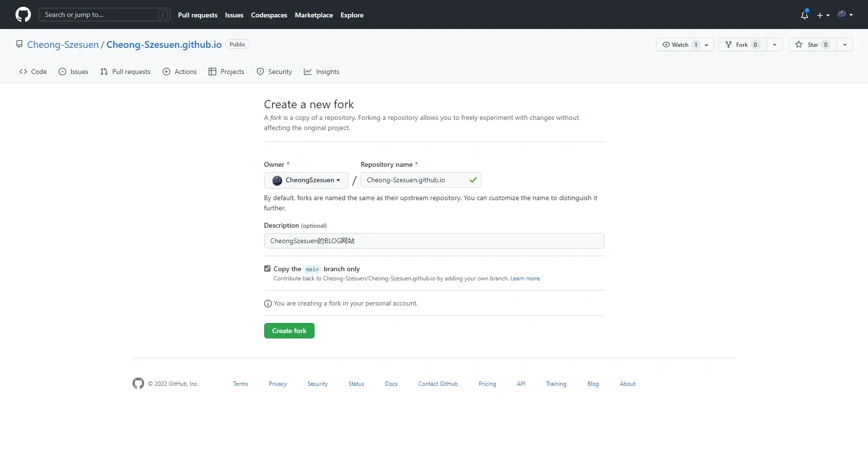The image size is (868, 452).
Task: Click the GitHub logo in top left
Action: (x=23, y=15)
